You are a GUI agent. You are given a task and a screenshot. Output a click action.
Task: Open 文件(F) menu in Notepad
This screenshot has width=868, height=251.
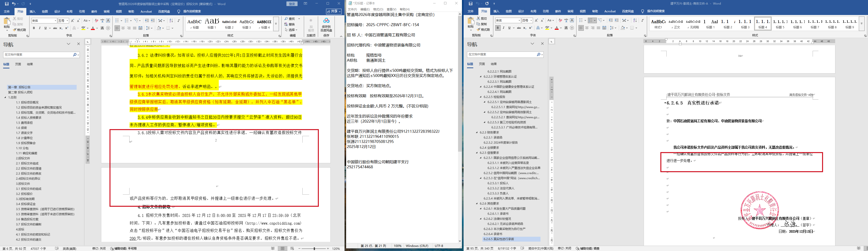coord(352,9)
